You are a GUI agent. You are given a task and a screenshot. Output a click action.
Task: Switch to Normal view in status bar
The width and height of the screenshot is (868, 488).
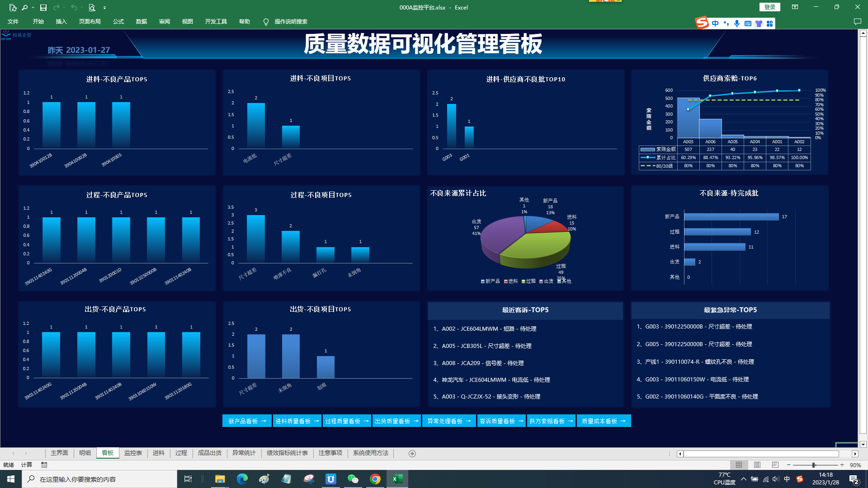pyautogui.click(x=739, y=465)
